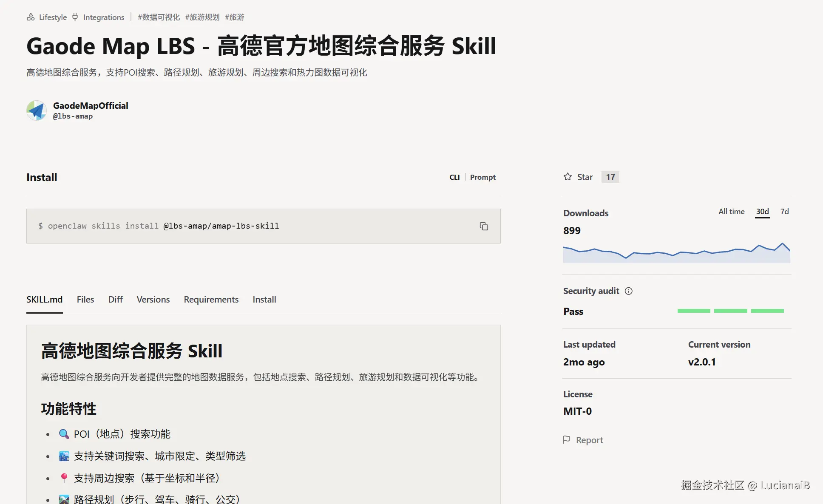Open GaodeMapOfficial author name
Viewport: 823px width, 504px height.
(91, 106)
